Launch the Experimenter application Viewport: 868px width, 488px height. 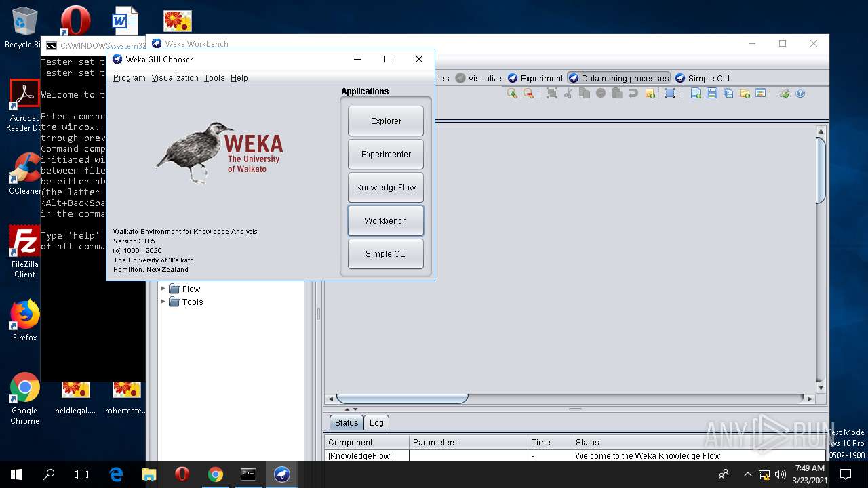click(x=386, y=155)
